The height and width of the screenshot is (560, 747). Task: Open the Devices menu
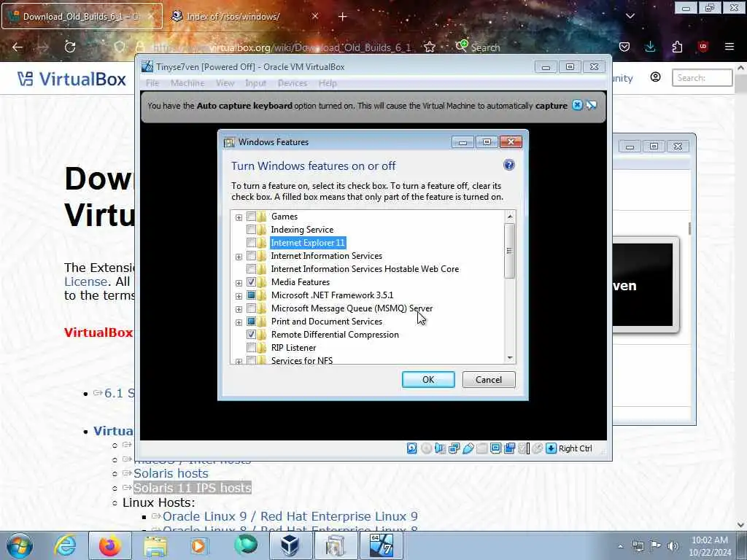pos(292,83)
